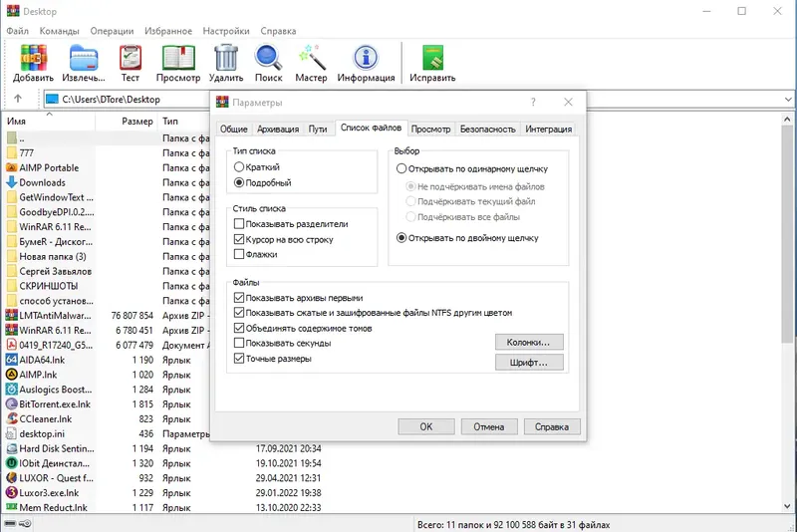Toggle NTFS compressed files color checkbox
The height and width of the screenshot is (532, 797).
(x=239, y=313)
